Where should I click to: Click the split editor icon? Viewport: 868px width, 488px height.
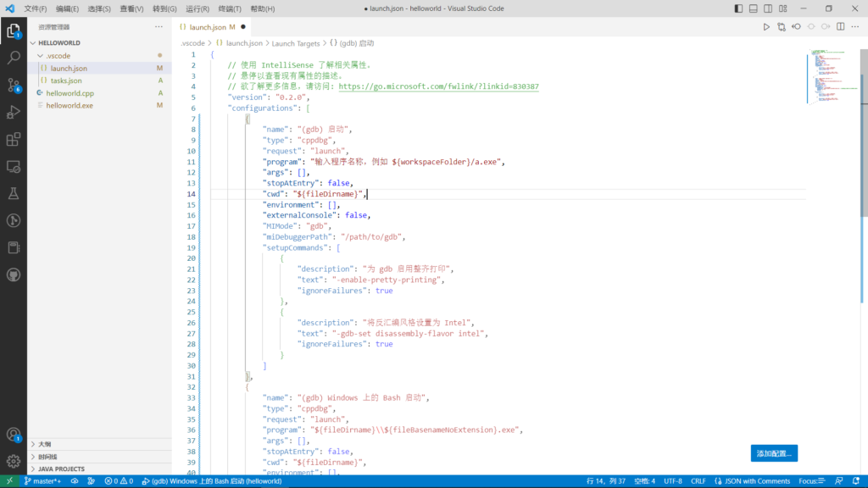840,27
